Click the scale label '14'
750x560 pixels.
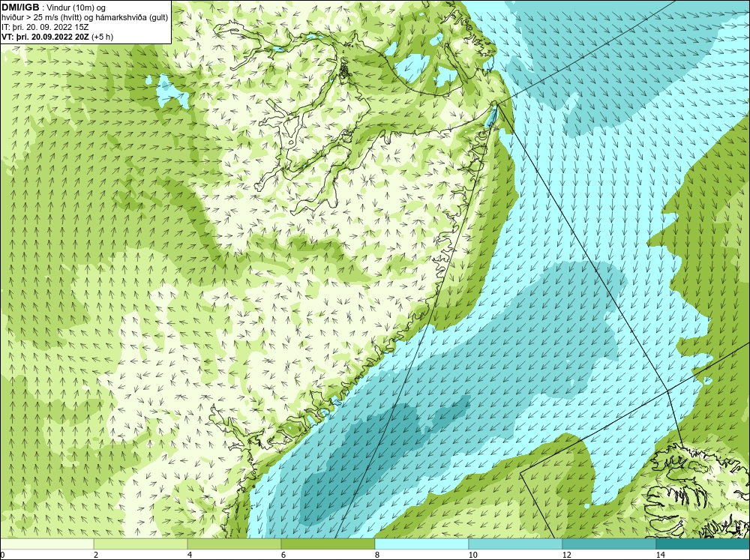(x=661, y=555)
